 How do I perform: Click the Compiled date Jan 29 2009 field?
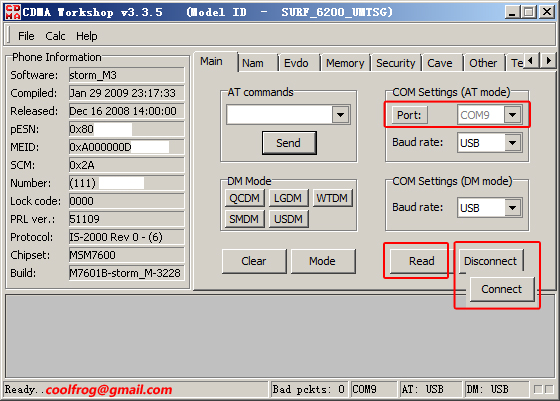click(x=127, y=93)
